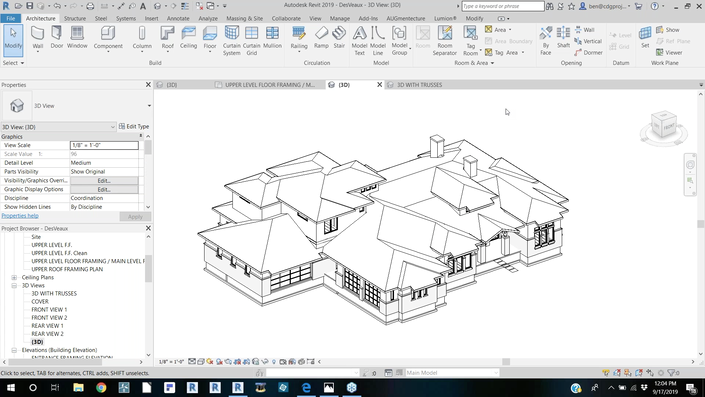Click the Model Text tool
Viewport: 705px width, 397px height.
coord(359,40)
